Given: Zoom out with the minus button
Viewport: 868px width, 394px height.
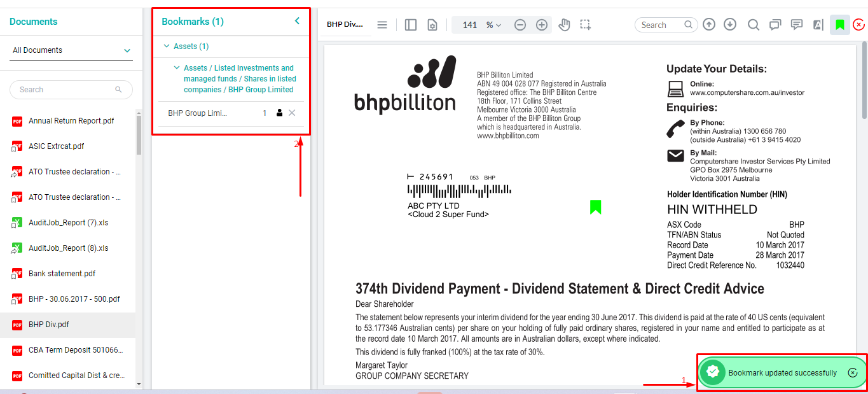Looking at the screenshot, I should click(x=520, y=25).
